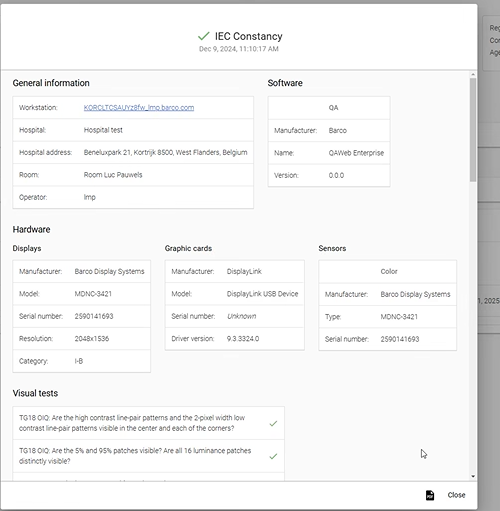Select the 'Hospital test' value
This screenshot has height=511, width=500.
pos(103,130)
